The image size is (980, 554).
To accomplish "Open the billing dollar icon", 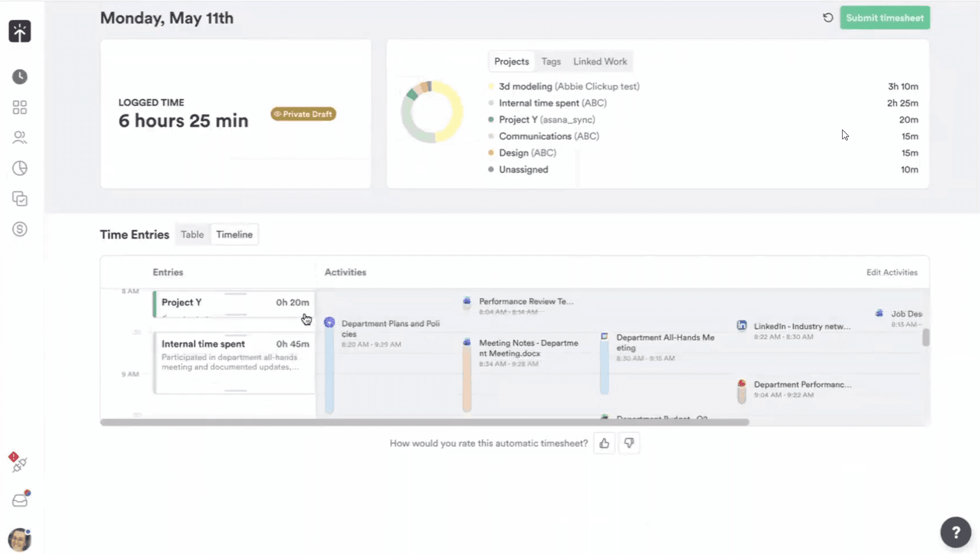I will pos(20,229).
